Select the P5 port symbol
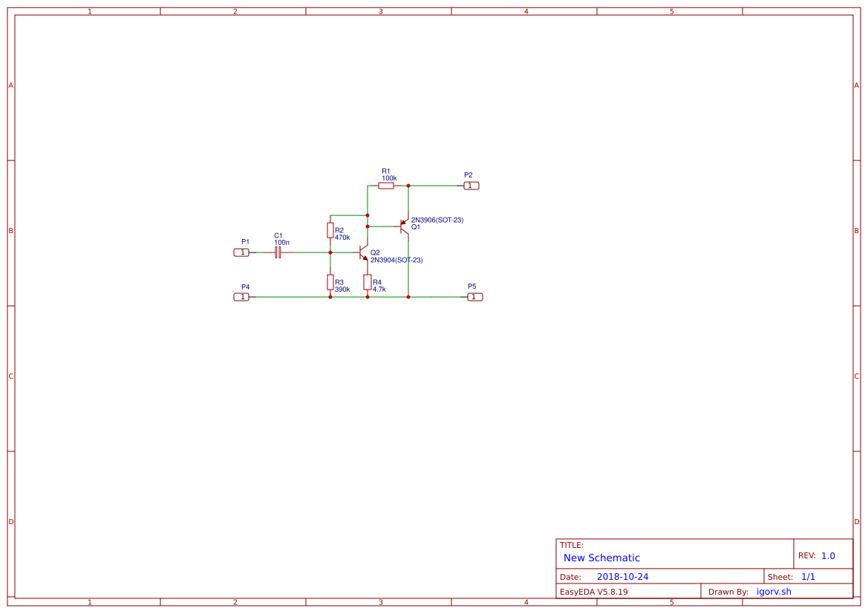Screen dimensions: 868x614 tap(474, 296)
